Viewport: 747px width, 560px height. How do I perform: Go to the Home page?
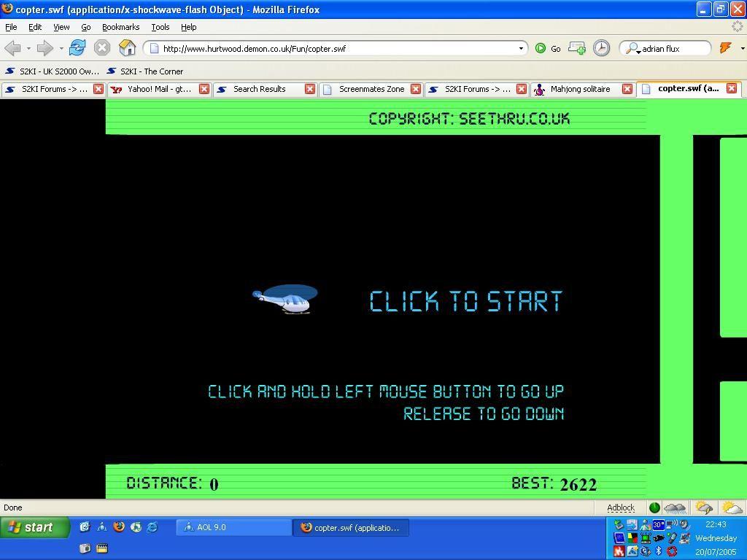(127, 48)
